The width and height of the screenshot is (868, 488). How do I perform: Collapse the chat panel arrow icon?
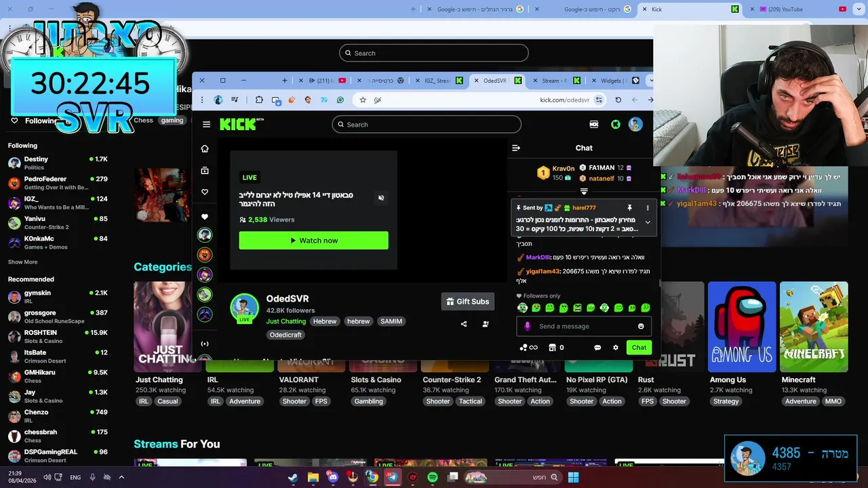click(516, 148)
